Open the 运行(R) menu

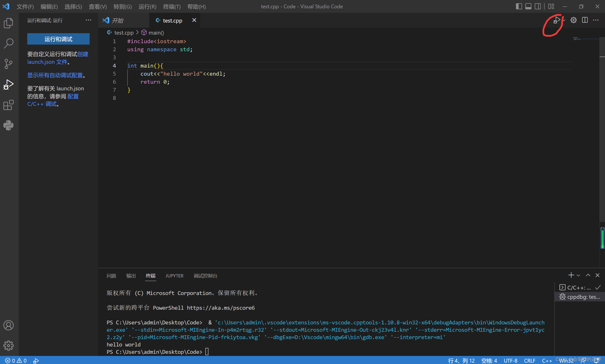pos(147,7)
